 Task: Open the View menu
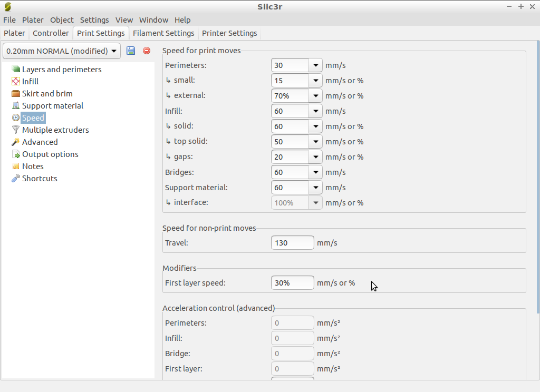coord(124,20)
